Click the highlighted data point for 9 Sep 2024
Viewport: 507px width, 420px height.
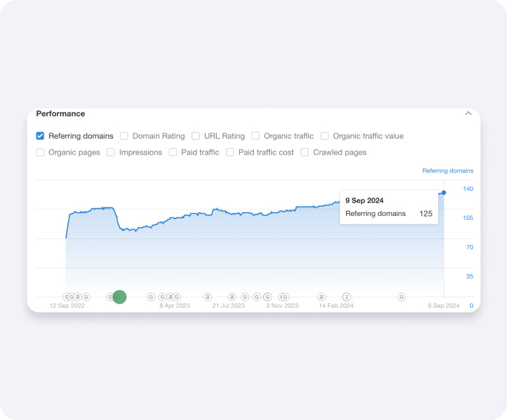[x=444, y=193]
